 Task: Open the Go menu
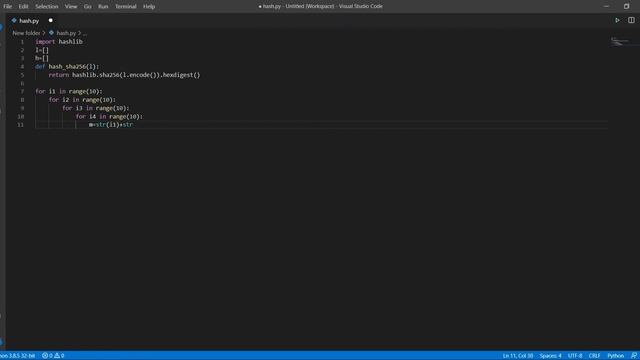(x=87, y=6)
